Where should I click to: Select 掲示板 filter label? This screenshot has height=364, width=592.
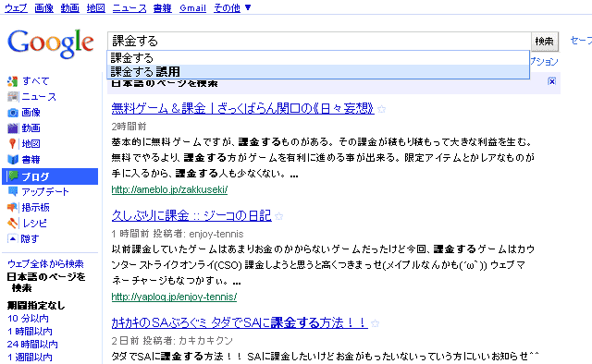coord(35,208)
